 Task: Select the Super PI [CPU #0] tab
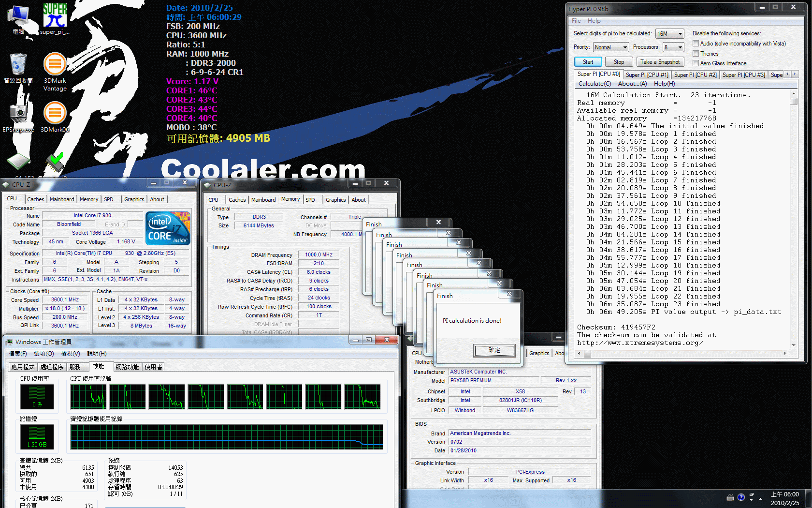(598, 74)
